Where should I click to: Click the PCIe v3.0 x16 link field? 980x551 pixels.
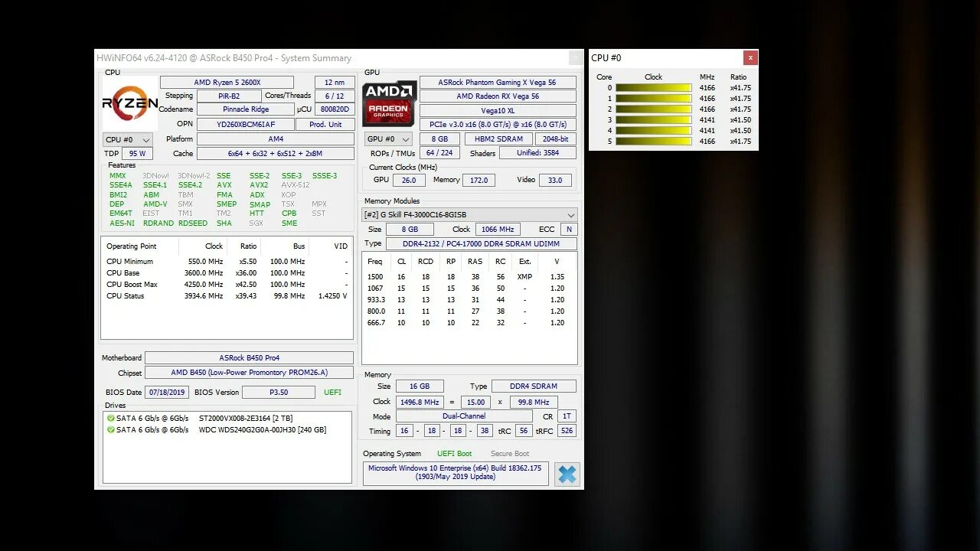click(498, 125)
